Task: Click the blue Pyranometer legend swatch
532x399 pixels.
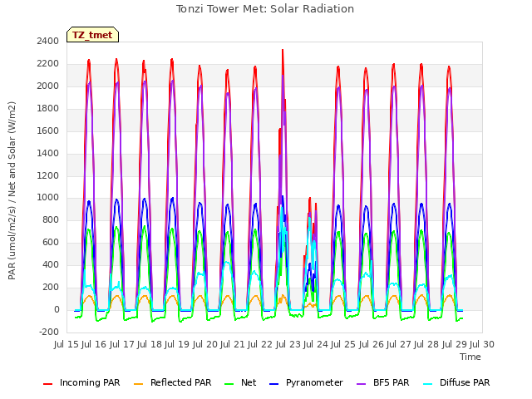Action: pos(273,383)
